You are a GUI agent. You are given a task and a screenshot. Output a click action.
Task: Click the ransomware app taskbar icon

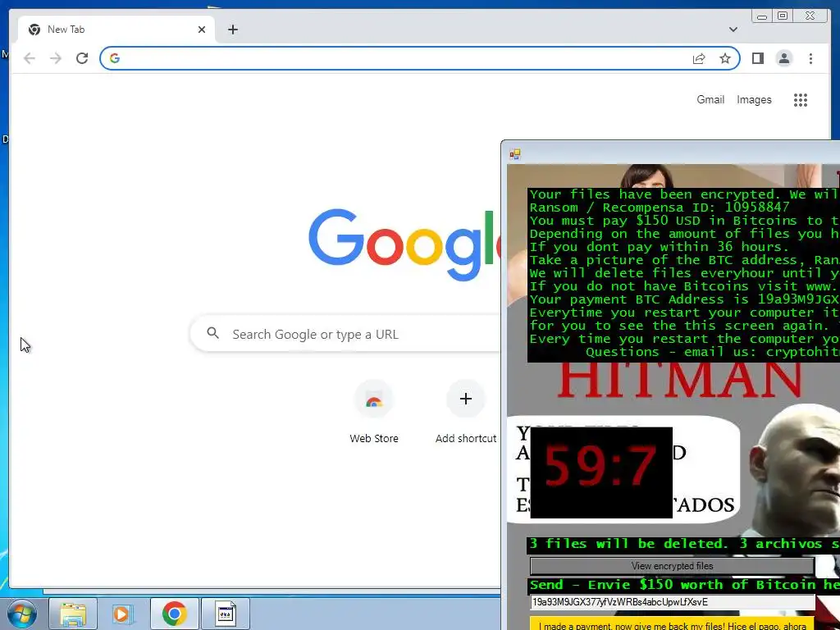tap(226, 614)
